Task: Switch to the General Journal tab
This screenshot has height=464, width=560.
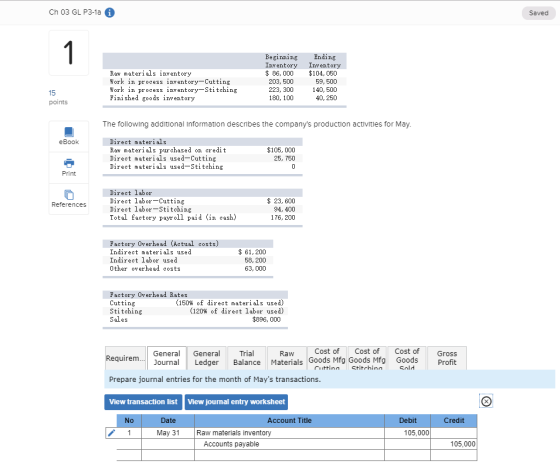Action: coord(167,358)
